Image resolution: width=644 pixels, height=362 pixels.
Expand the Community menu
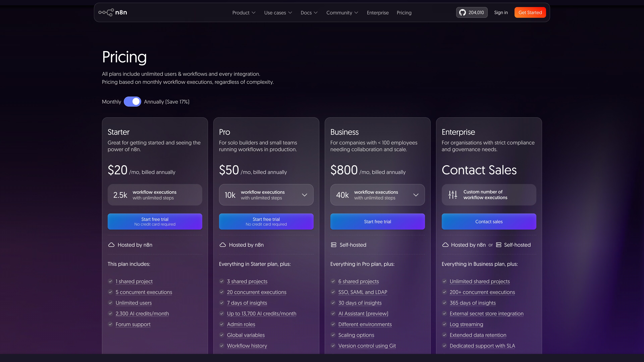click(342, 13)
